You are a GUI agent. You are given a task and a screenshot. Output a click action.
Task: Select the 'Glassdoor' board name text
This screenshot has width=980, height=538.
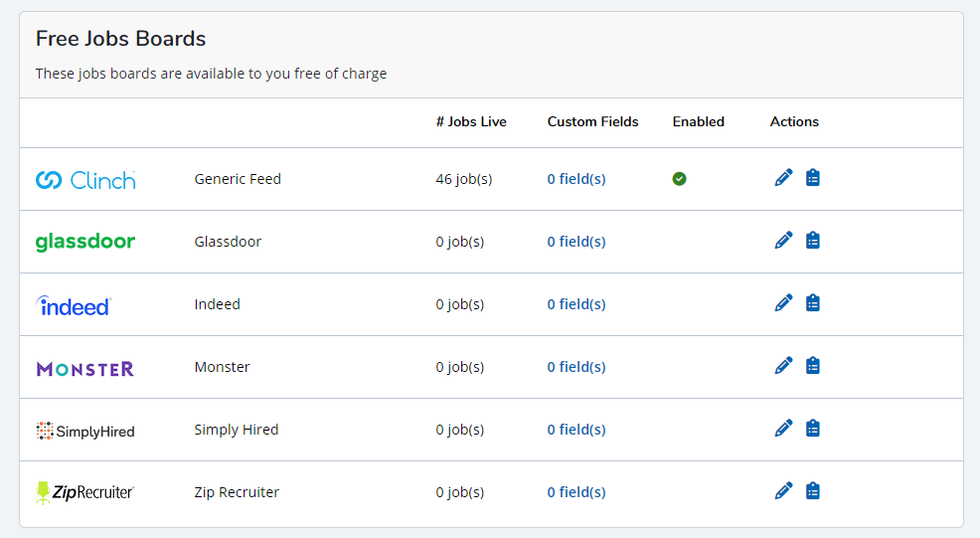coord(228,242)
